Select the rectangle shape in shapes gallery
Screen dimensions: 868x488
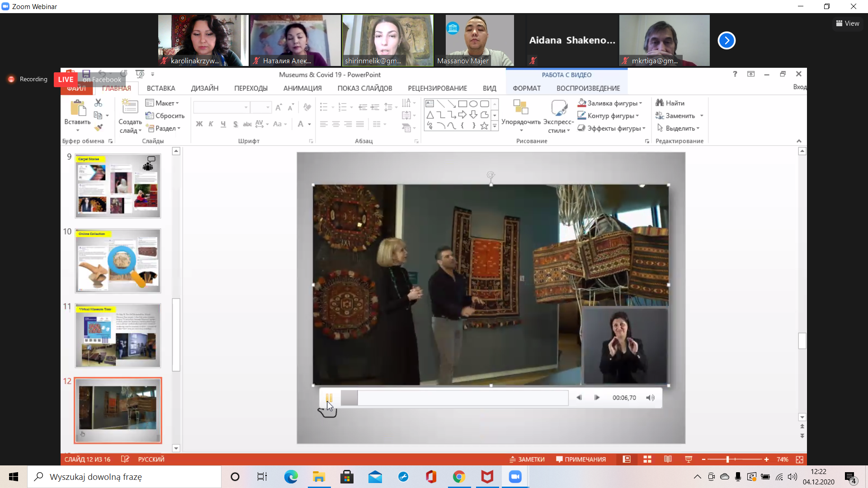[x=462, y=103]
